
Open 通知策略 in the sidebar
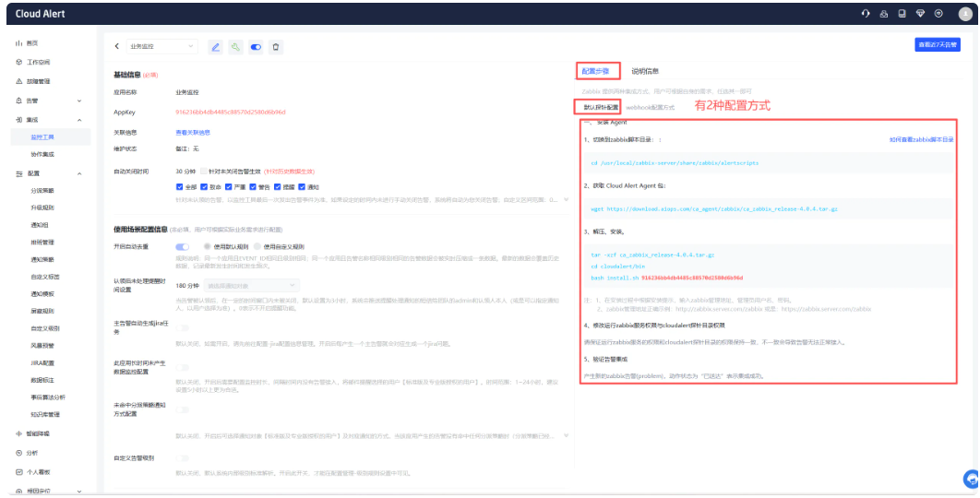coord(42,259)
